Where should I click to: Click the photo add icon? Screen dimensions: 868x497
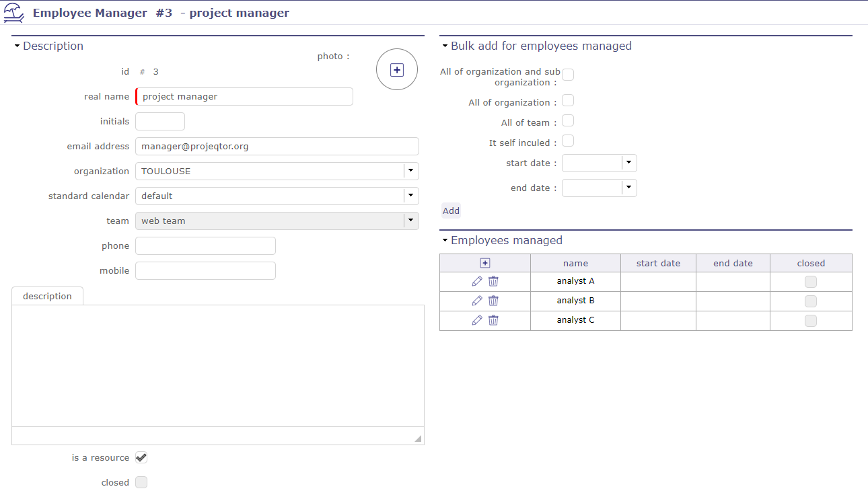click(x=397, y=69)
